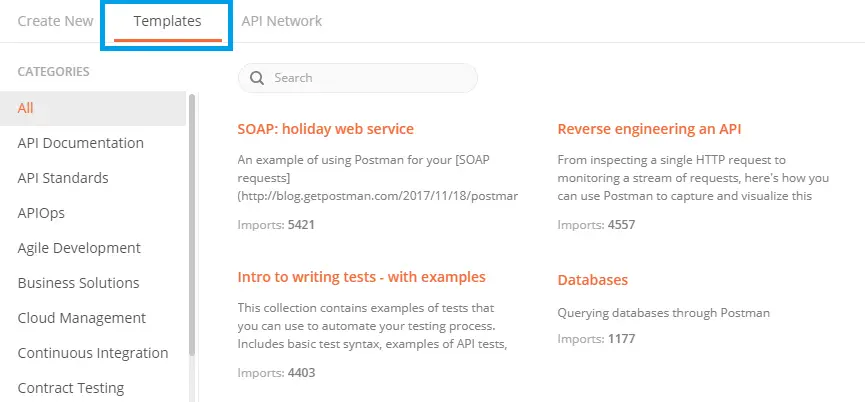Choose the Continuous Integration category

click(93, 353)
